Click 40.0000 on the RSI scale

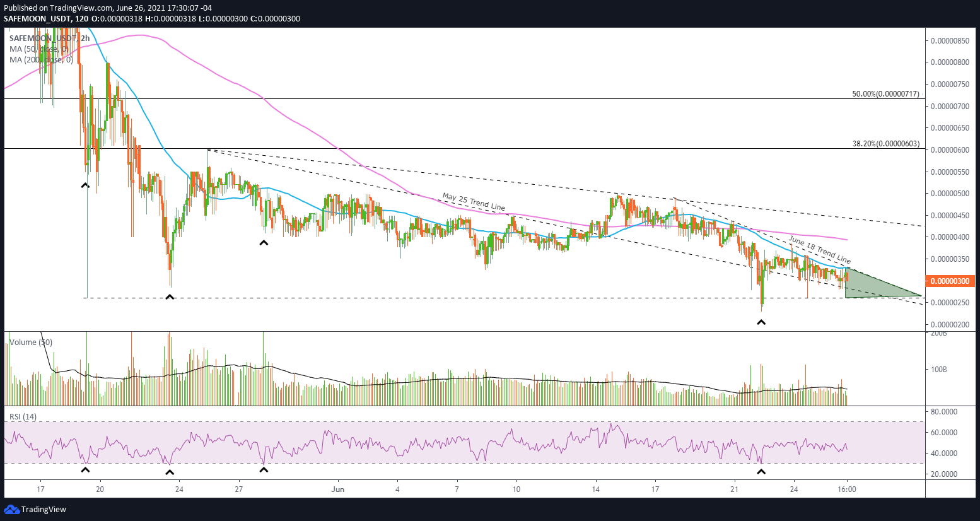pyautogui.click(x=944, y=454)
